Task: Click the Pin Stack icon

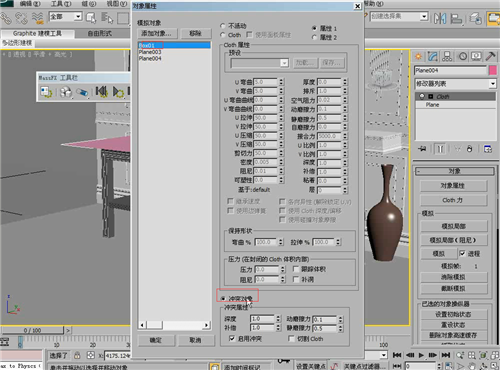Action: (x=422, y=149)
